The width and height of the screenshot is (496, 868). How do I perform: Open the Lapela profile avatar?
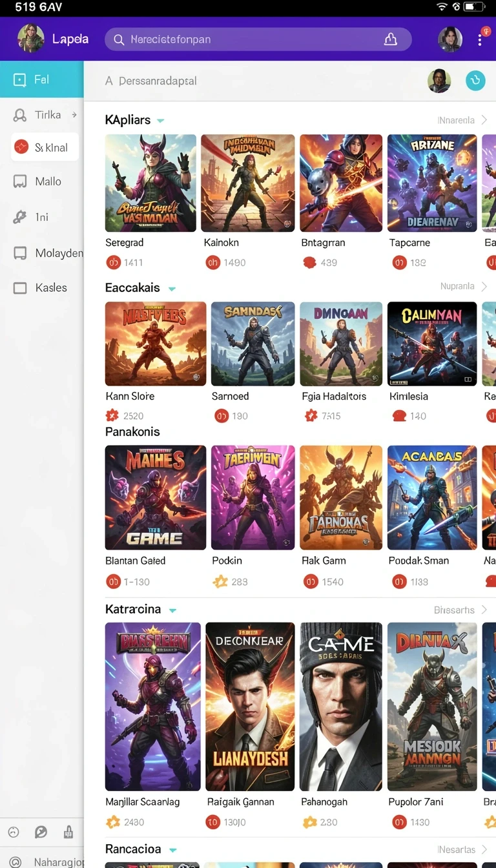pos(30,39)
